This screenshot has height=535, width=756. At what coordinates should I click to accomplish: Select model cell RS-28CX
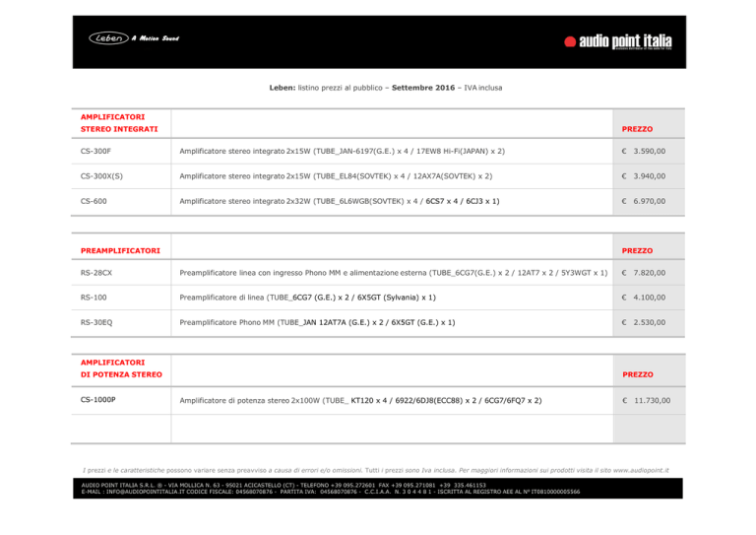[x=95, y=273]
